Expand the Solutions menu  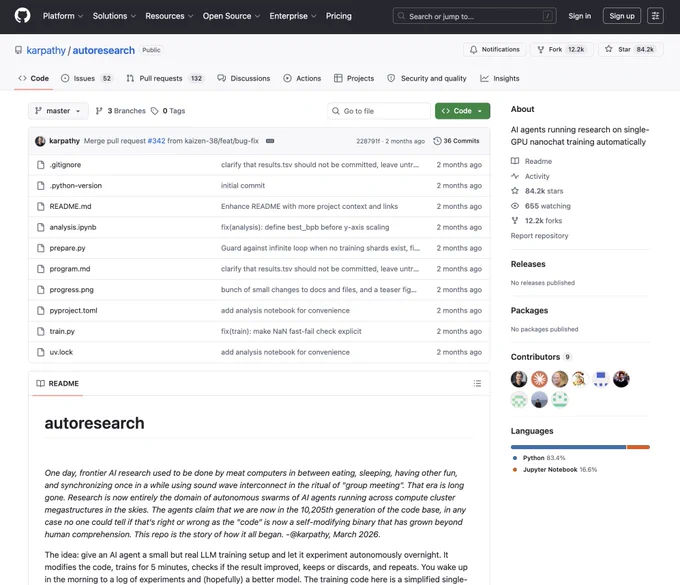click(x=114, y=16)
